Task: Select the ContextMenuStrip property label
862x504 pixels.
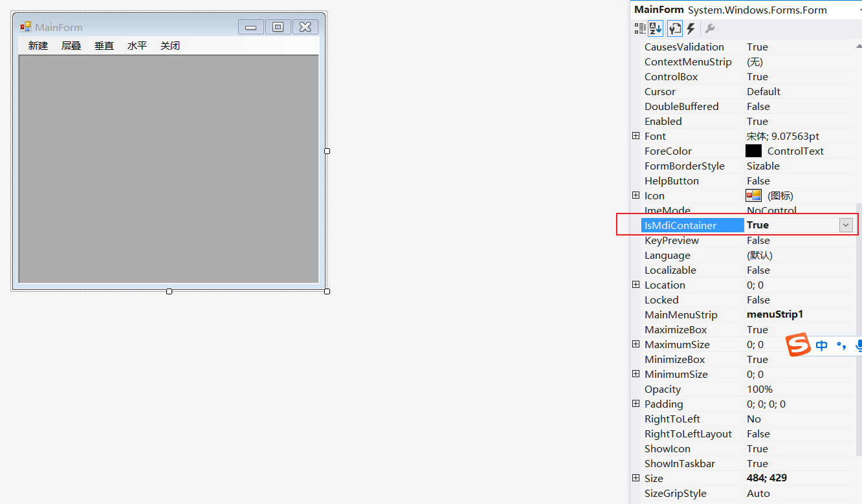Action: tap(688, 61)
